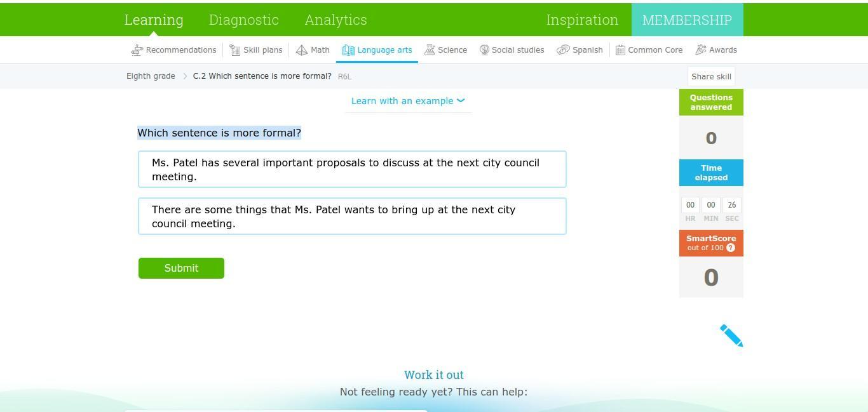Expand Learn with an example
The height and width of the screenshot is (412, 868).
[408, 101]
